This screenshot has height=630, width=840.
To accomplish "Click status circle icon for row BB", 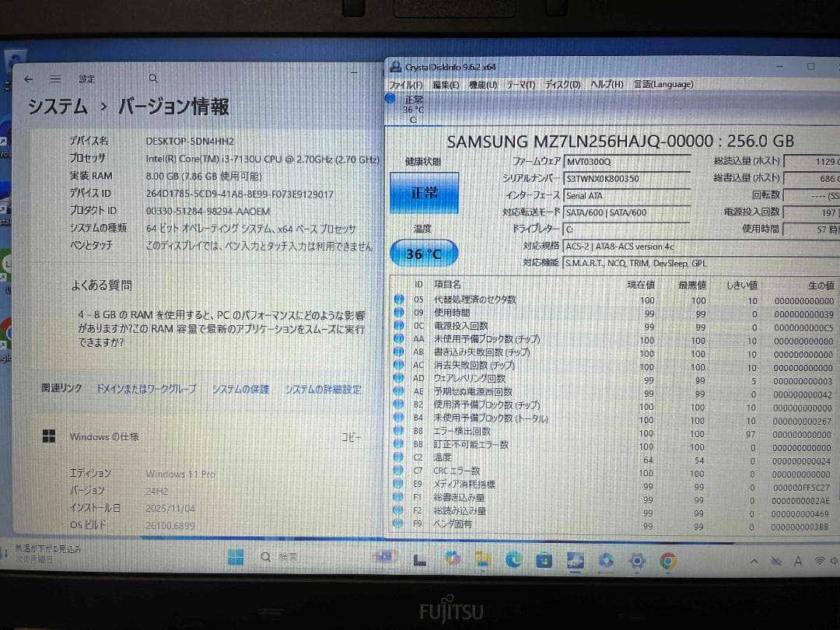I will pyautogui.click(x=398, y=444).
